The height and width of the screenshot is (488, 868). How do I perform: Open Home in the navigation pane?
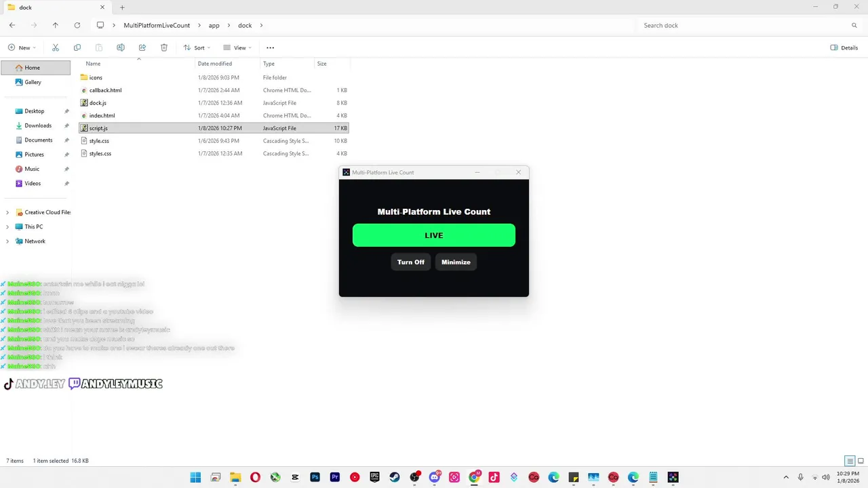36,68
